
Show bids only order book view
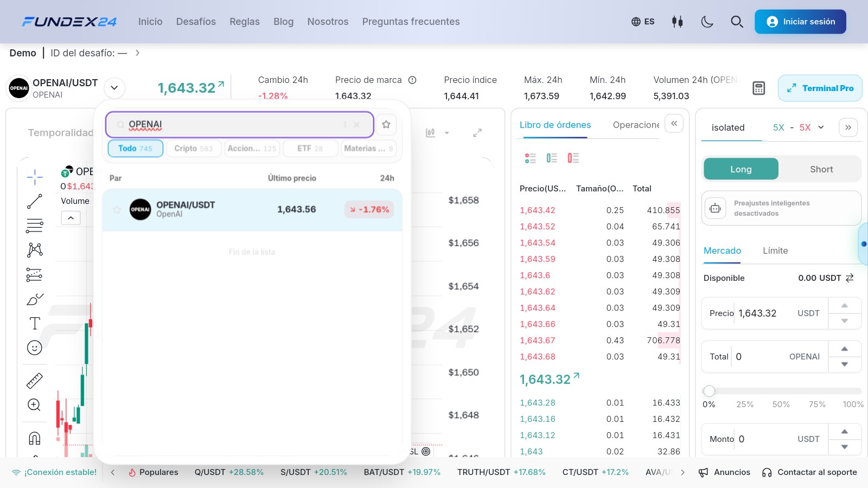[552, 158]
